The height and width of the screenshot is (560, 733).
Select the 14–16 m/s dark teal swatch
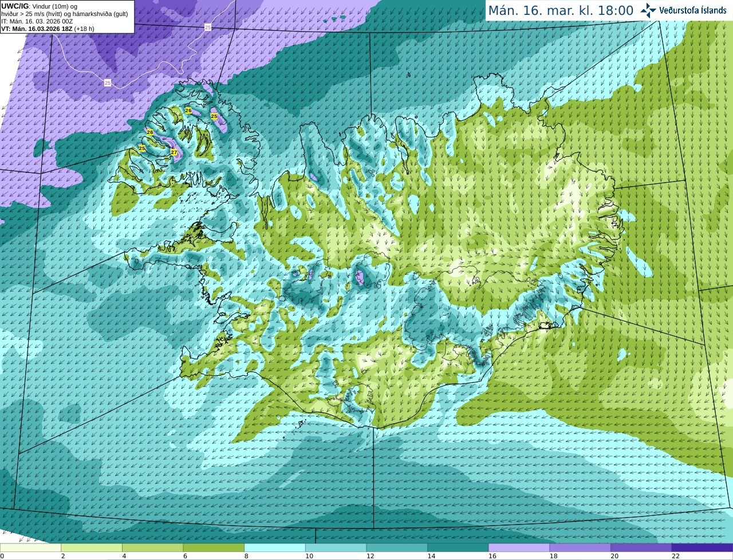point(458,547)
